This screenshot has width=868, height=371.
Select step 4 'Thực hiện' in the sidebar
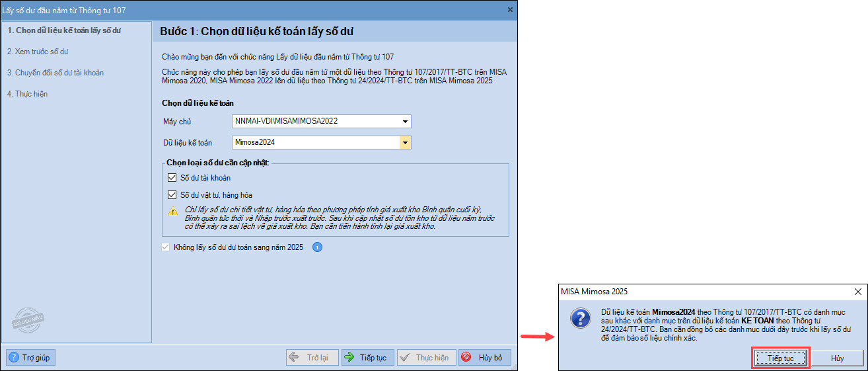27,94
